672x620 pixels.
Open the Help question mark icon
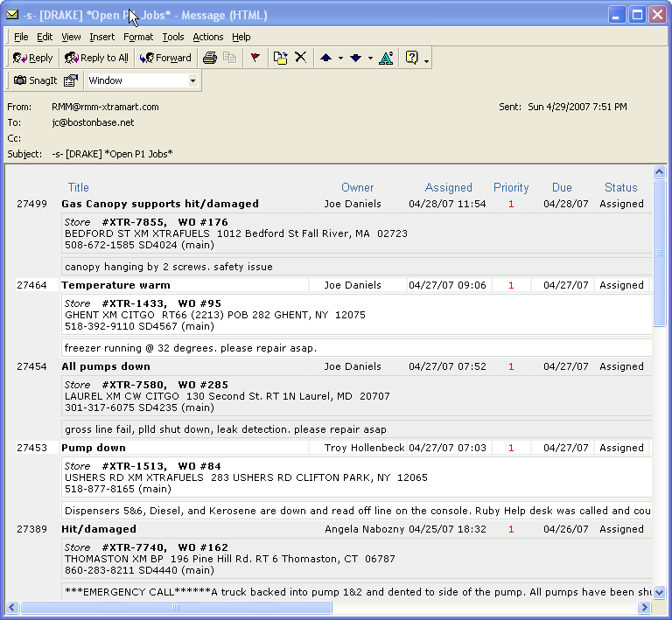[411, 58]
